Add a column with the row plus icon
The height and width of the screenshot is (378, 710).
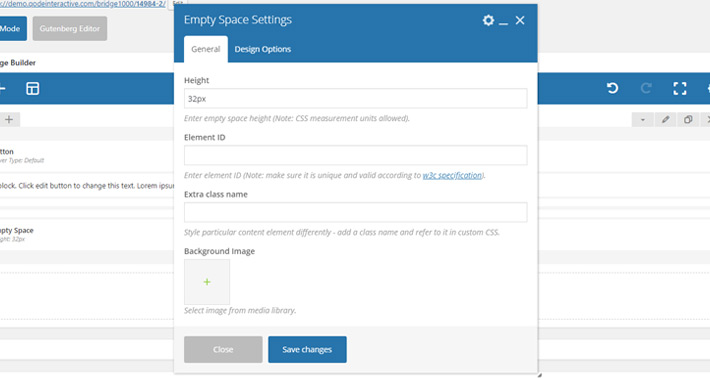pos(9,120)
